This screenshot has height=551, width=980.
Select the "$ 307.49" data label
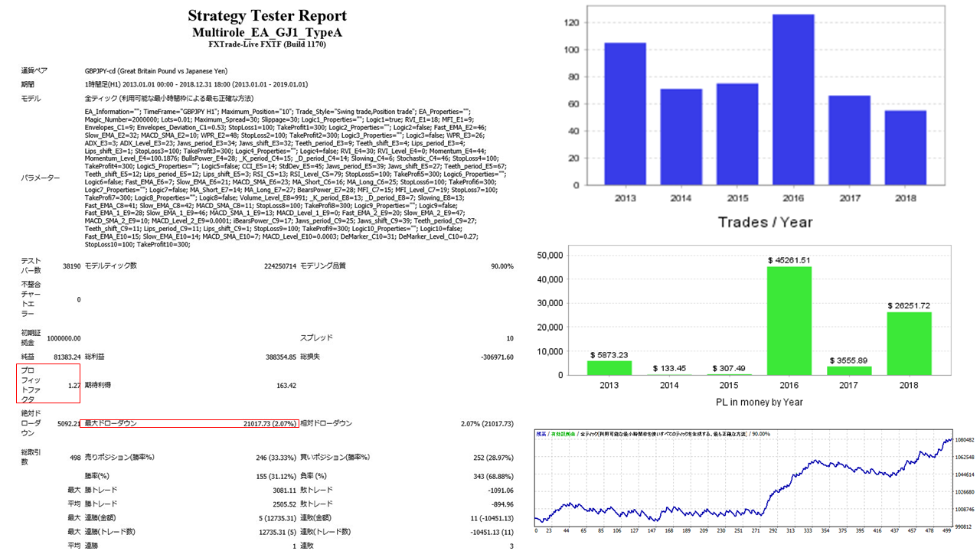(x=730, y=368)
